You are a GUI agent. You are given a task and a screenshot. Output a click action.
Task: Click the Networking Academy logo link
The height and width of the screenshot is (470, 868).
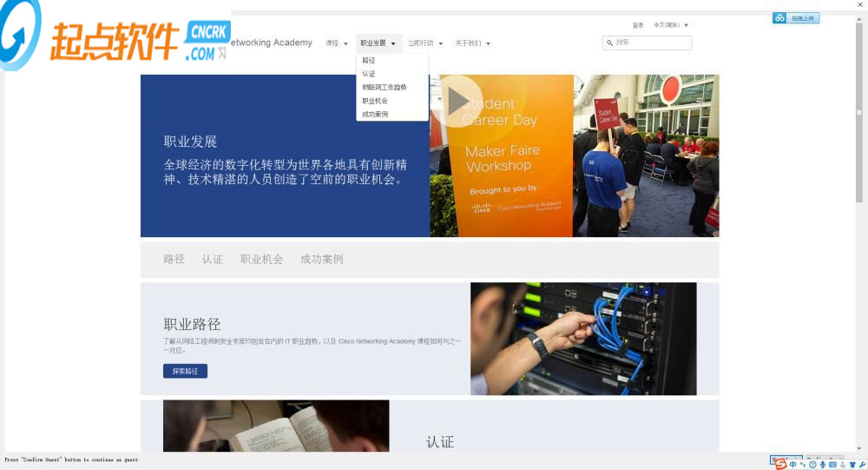pyautogui.click(x=271, y=43)
